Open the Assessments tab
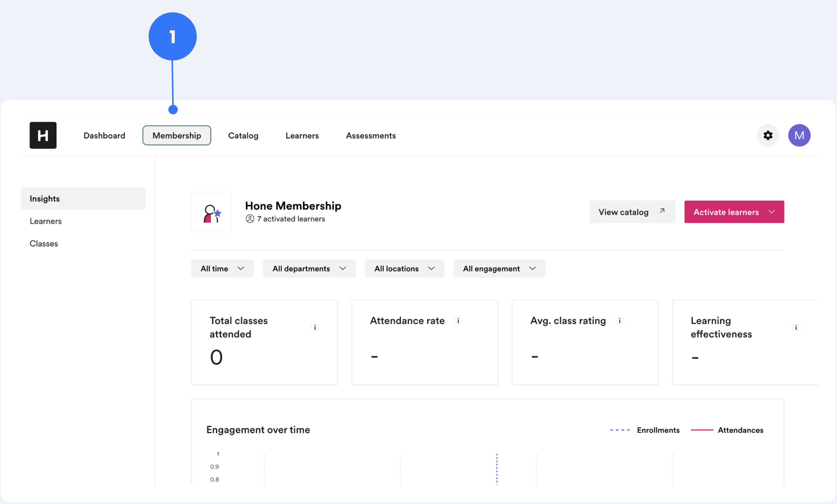This screenshot has width=837, height=504. click(x=371, y=135)
